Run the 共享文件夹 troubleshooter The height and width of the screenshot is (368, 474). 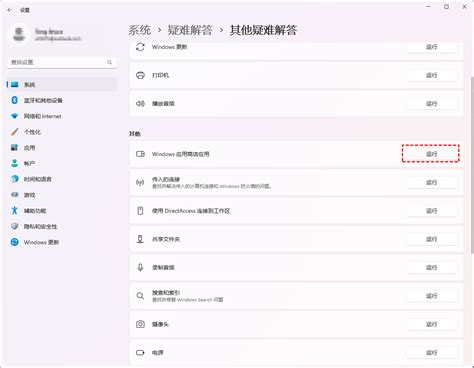[432, 239]
